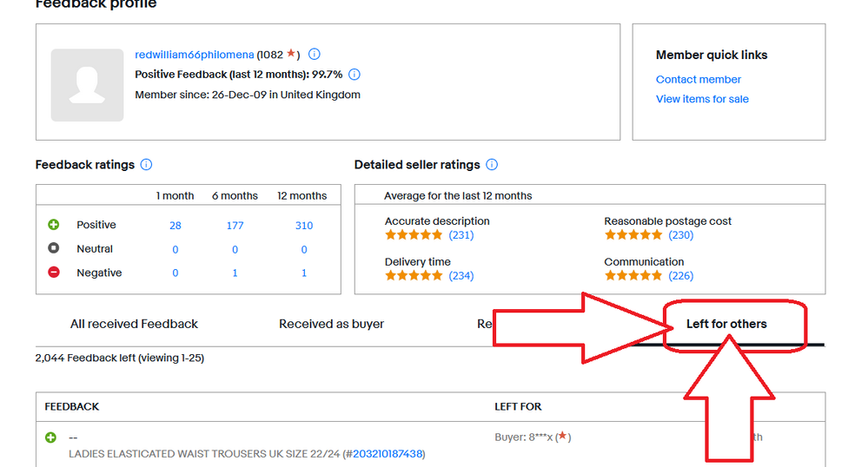Click the green plus icon on trousers feedback
The image size is (868, 467).
(x=50, y=437)
